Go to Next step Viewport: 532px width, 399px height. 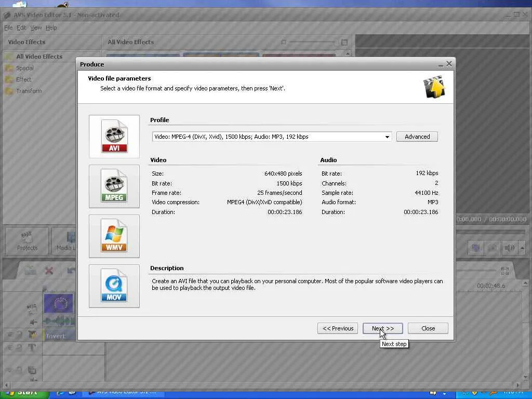[383, 328]
